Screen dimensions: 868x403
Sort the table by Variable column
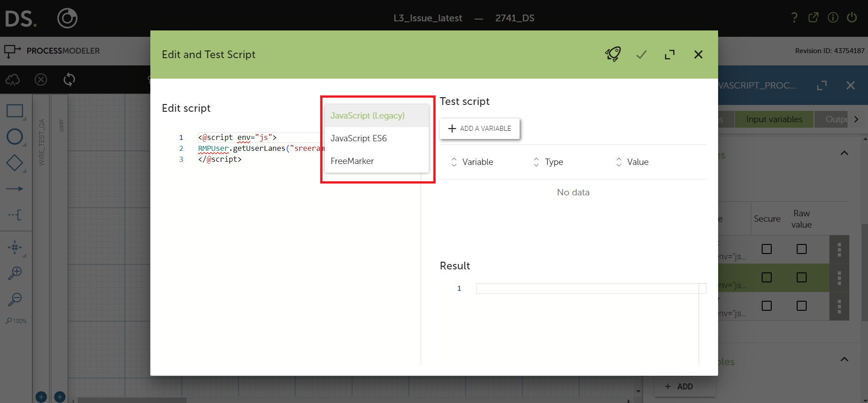click(x=472, y=162)
